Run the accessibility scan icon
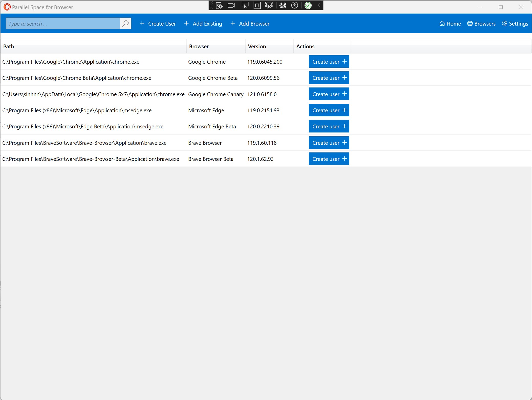532x400 pixels. coord(295,5)
